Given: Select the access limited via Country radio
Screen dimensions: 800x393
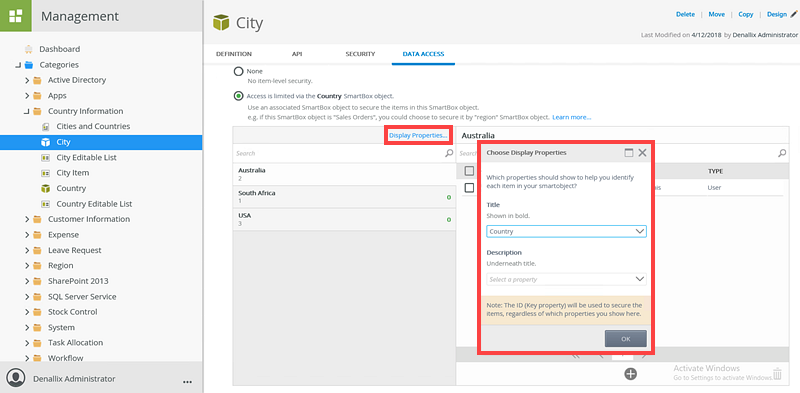Looking at the screenshot, I should (x=238, y=96).
